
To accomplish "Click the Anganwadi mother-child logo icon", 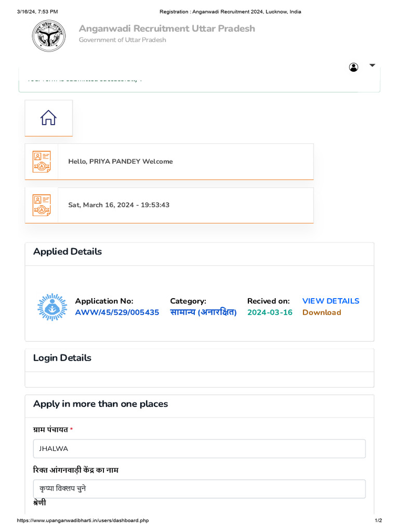I will pyautogui.click(x=52, y=307).
